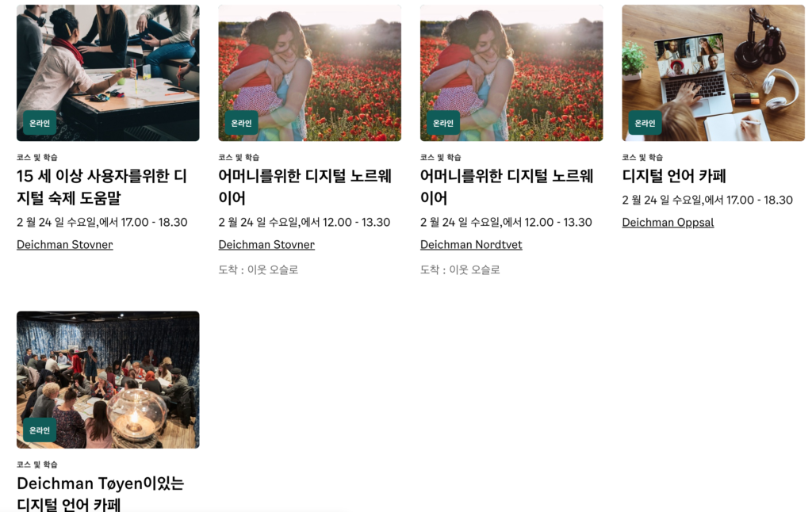
Task: Click the 온라인 badge on the Tøyen cafe image
Action: tap(40, 430)
